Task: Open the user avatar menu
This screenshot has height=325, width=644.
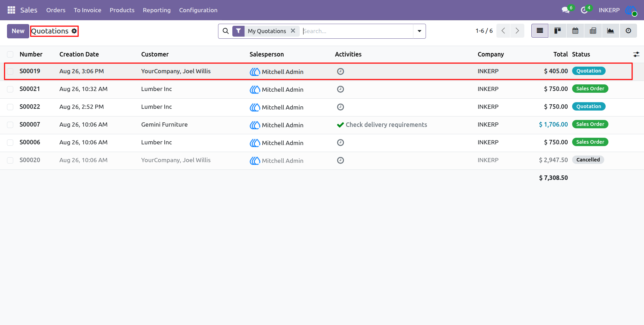Action: click(631, 10)
